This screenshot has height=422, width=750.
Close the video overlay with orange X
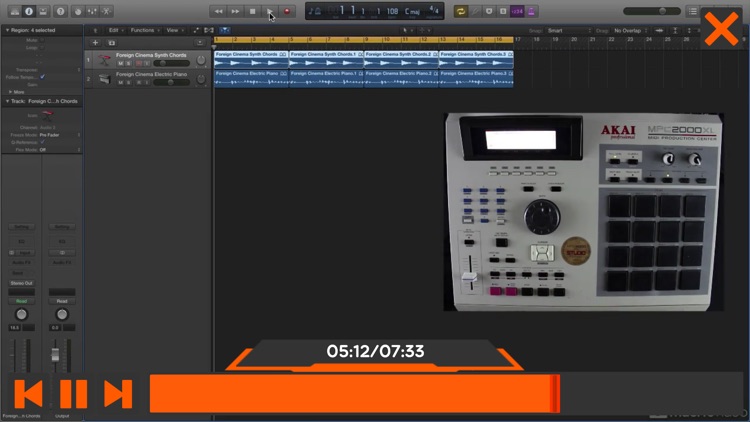point(721,29)
